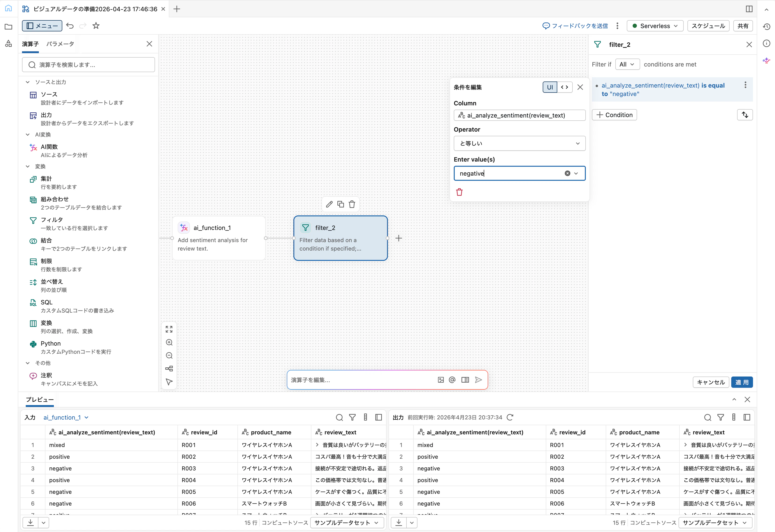The width and height of the screenshot is (775, 532).
Task: Duplicate filter_2 node with copy icon
Action: [340, 204]
